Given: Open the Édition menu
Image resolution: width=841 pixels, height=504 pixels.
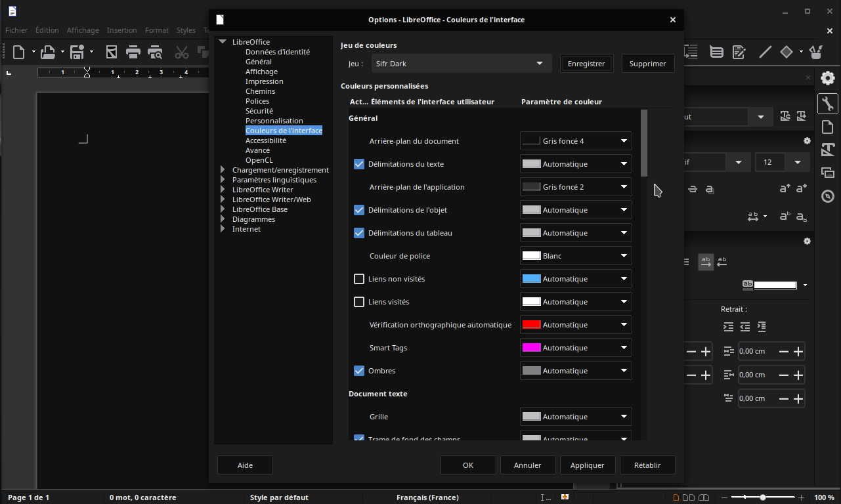Looking at the screenshot, I should 47,30.
